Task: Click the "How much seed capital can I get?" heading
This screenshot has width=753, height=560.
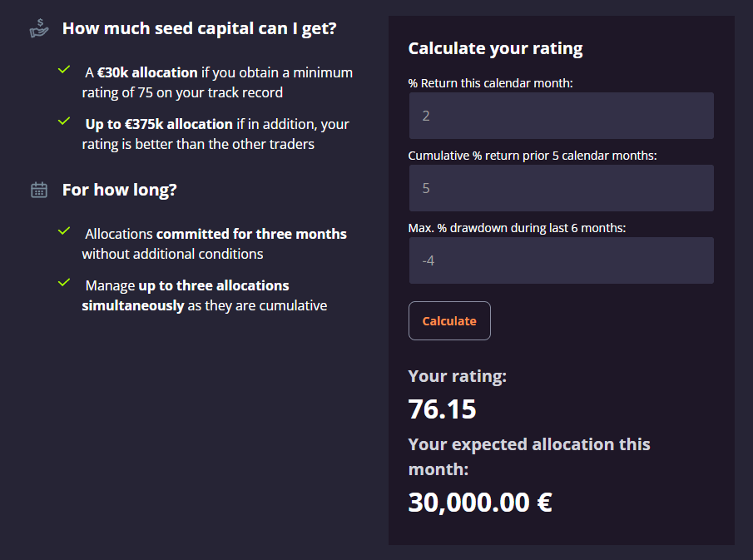Action: coord(200,28)
